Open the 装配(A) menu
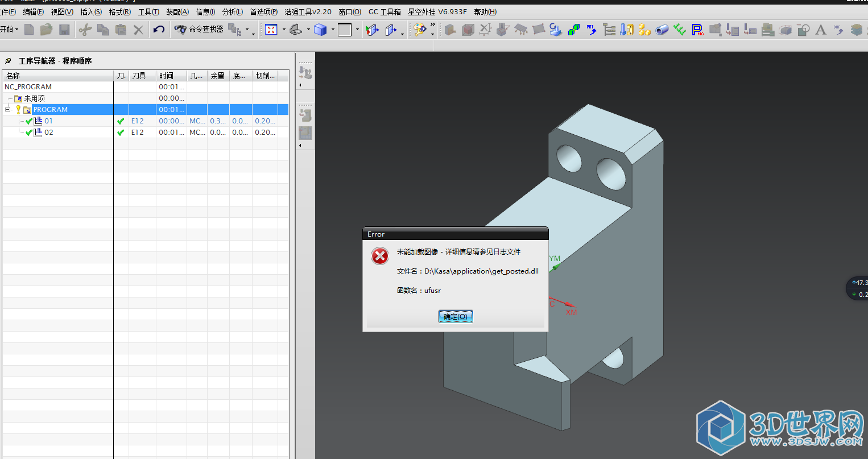The width and height of the screenshot is (868, 459). click(177, 12)
